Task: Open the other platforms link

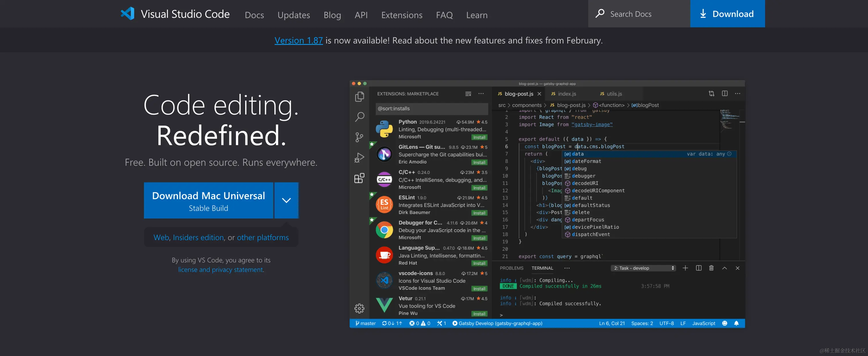Action: [263, 238]
